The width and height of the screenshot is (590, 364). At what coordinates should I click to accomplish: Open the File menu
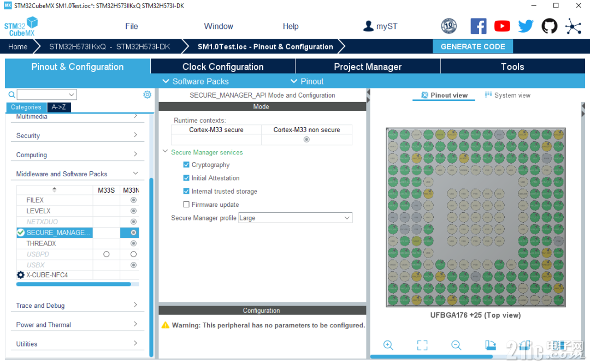[131, 26]
